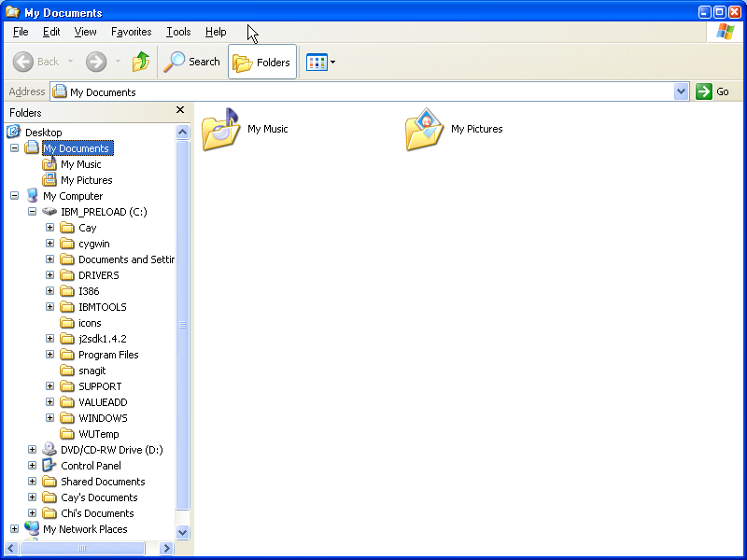Click the green Go arrow button
This screenshot has width=747, height=560.
coord(704,91)
